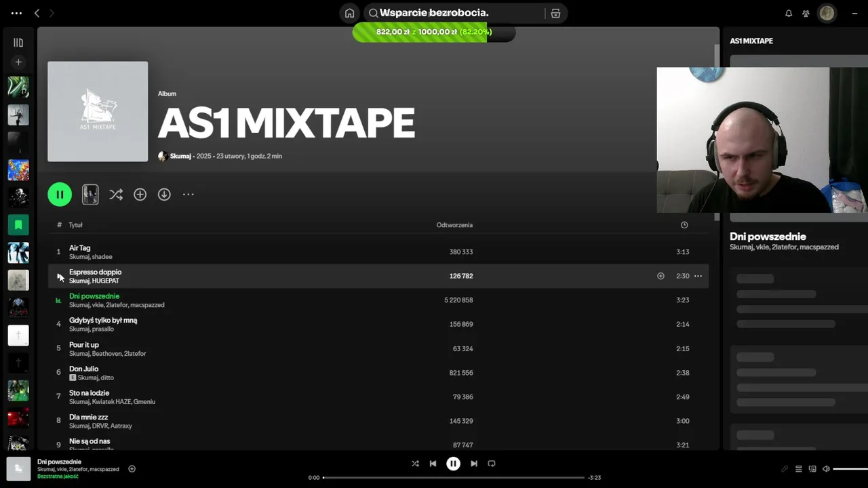The image size is (868, 488).
Task: Toggle shuffle in the bottom player bar
Action: [x=415, y=464]
